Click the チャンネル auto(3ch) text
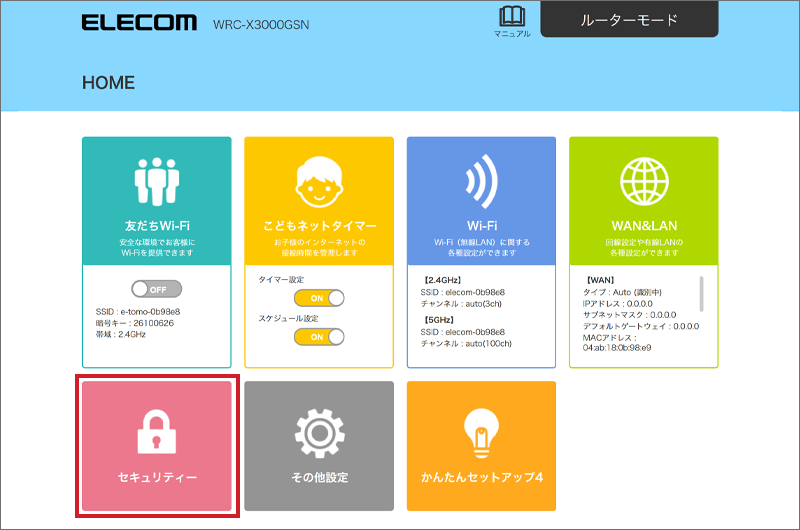This screenshot has width=800, height=530. click(461, 304)
